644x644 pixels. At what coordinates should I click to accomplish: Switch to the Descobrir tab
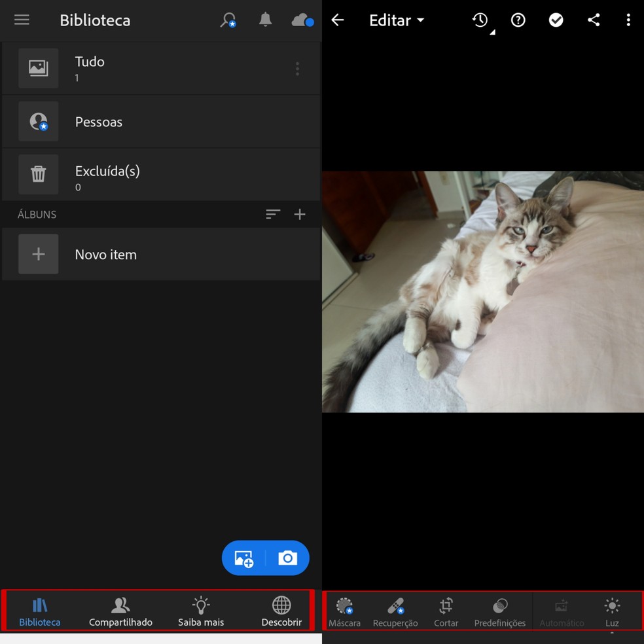pos(281,611)
